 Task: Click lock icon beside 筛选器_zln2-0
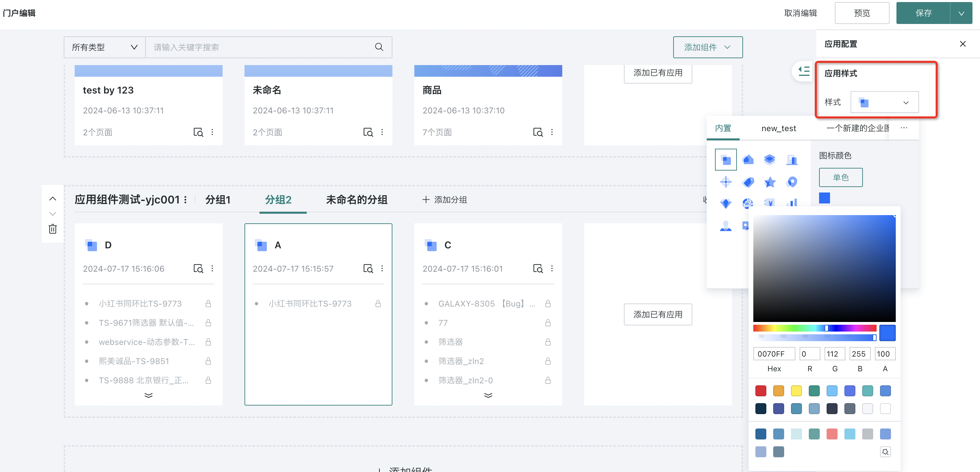point(548,380)
